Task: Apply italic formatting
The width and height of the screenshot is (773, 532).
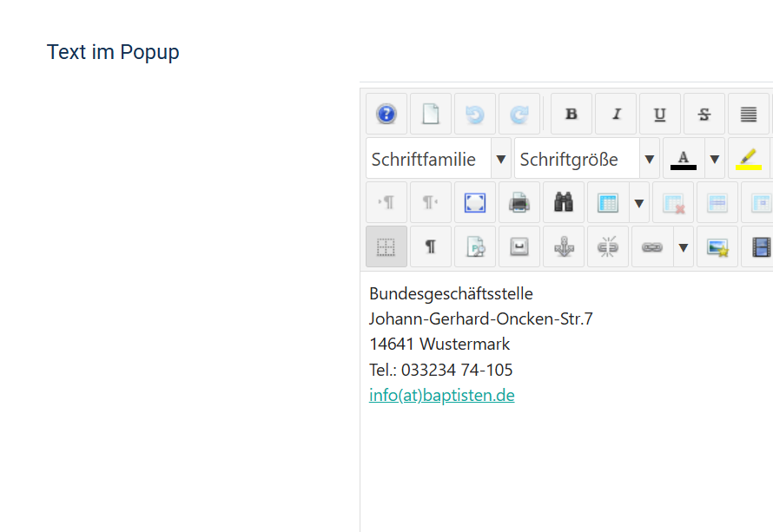Action: click(616, 114)
